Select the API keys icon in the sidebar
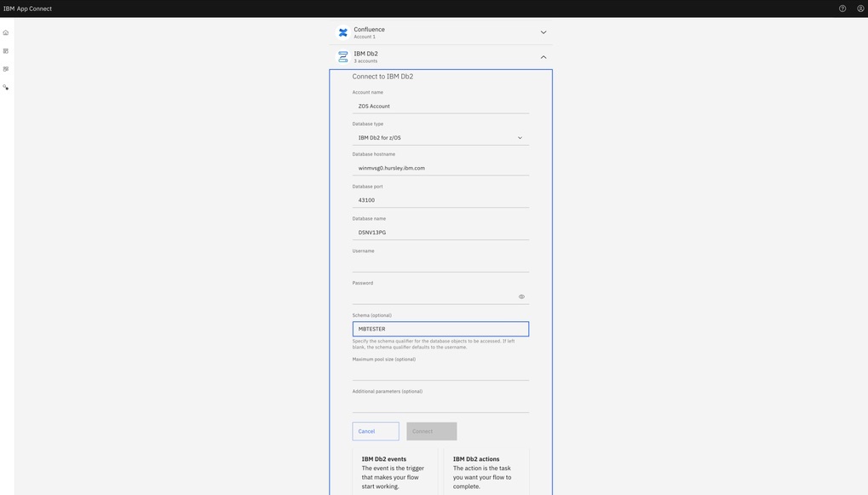The image size is (868, 495). coord(4,84)
